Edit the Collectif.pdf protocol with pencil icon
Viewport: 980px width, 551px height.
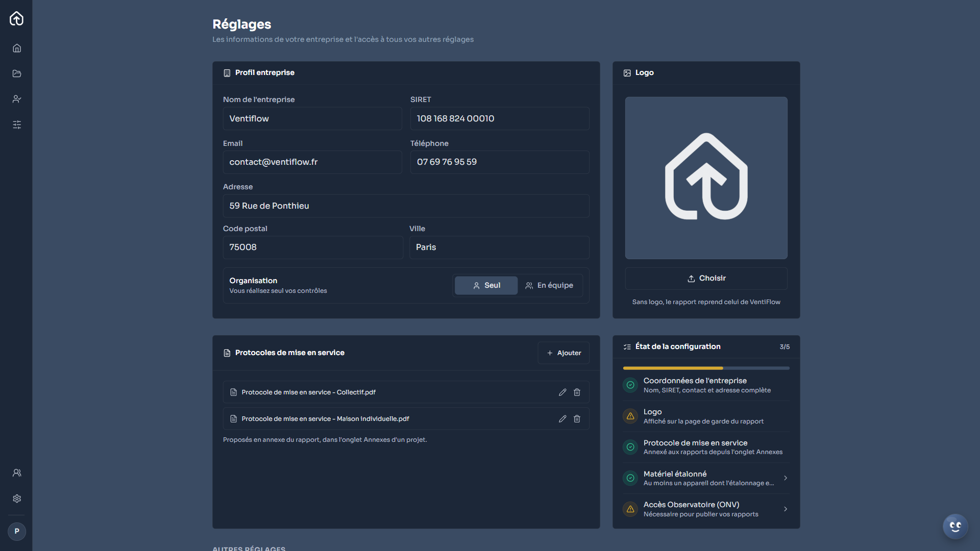point(562,392)
